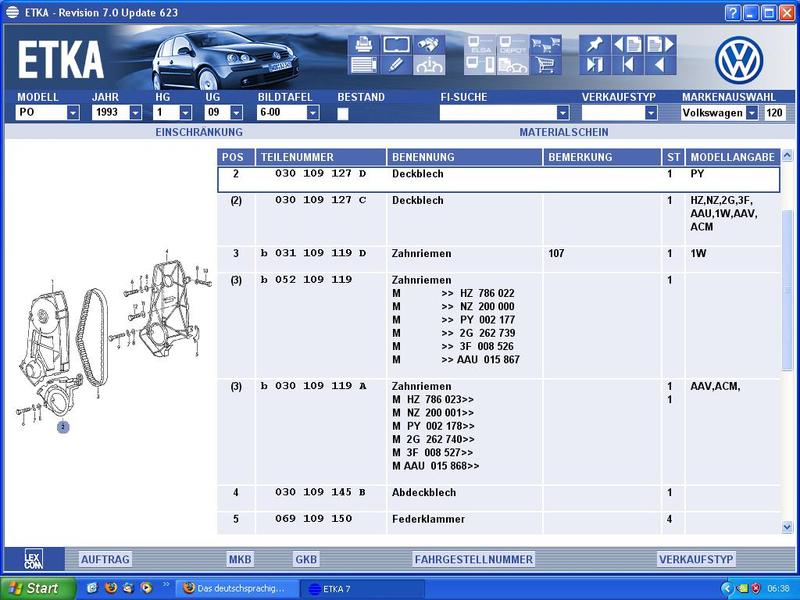800x600 pixels.
Task: Go to next page with right-arrow document icon
Action: point(660,44)
